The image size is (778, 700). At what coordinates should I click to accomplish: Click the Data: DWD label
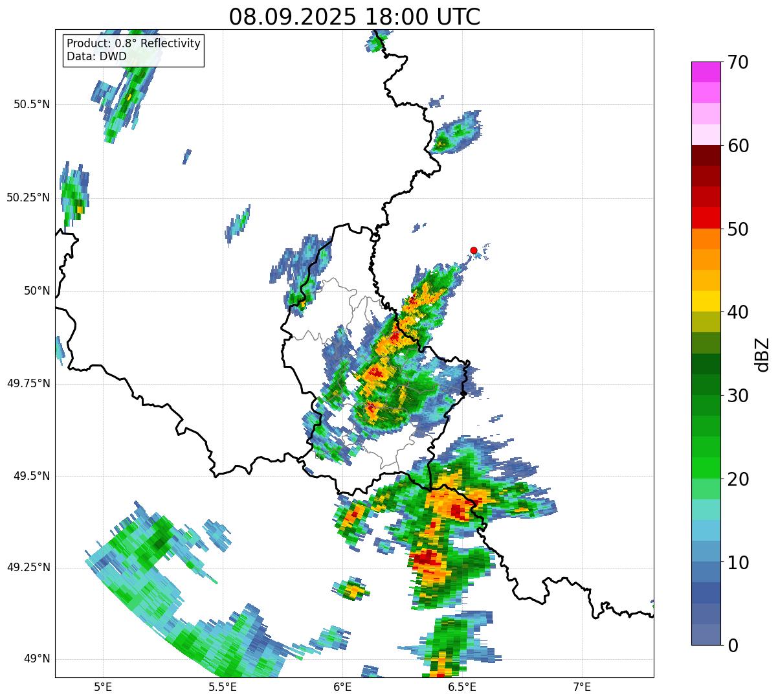pyautogui.click(x=96, y=56)
